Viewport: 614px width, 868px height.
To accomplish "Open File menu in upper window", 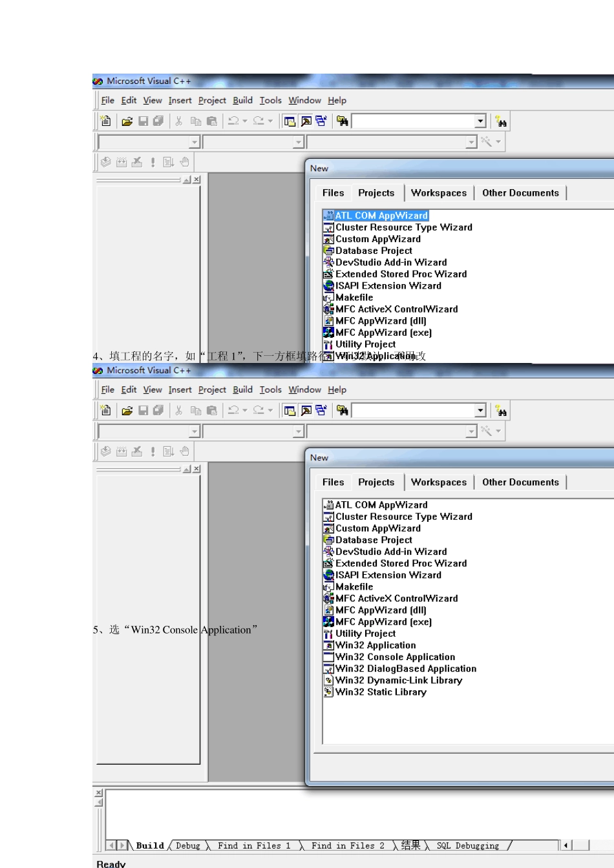I will 108,100.
